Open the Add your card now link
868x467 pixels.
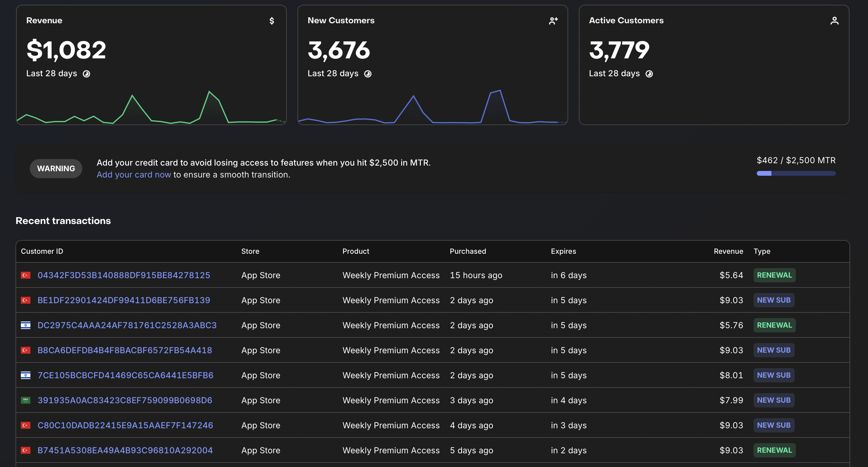pos(134,175)
